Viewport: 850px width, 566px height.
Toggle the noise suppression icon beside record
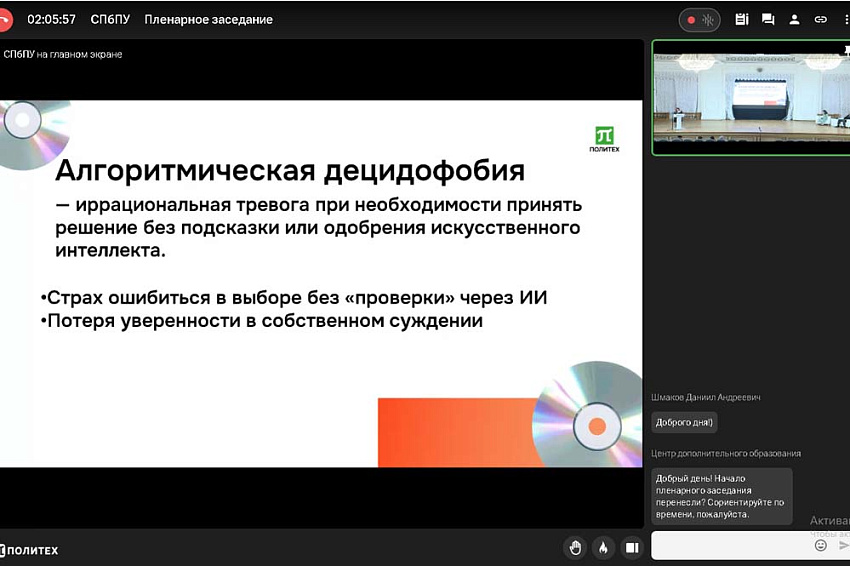[x=709, y=19]
